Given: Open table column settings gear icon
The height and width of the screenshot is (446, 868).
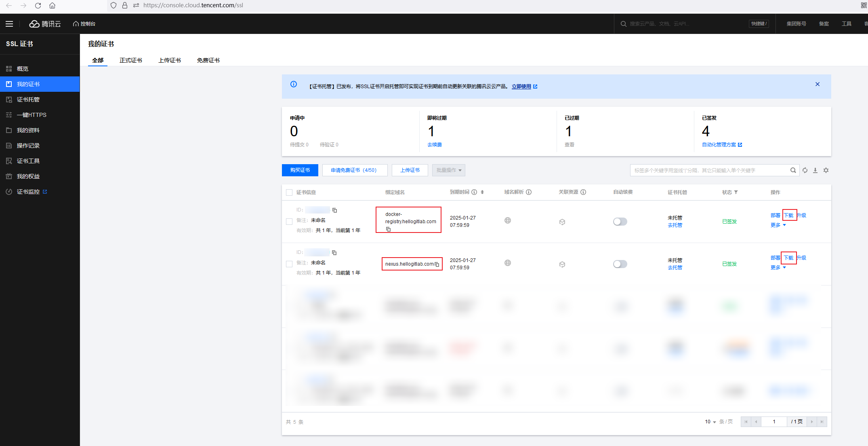Looking at the screenshot, I should (826, 170).
